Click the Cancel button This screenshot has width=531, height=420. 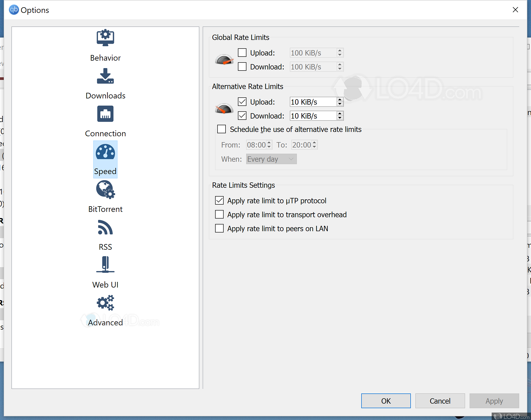[440, 401]
